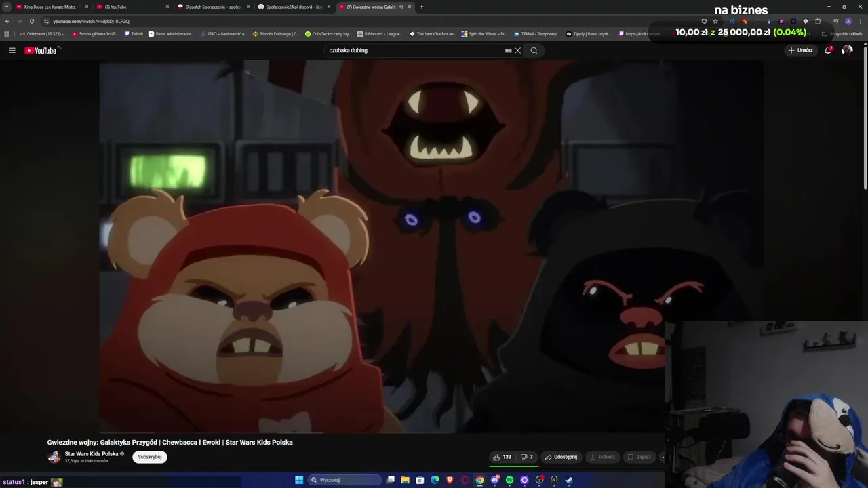Open the Wszystkie zakładki folder
Viewport: 868px width, 488px height.
[842, 33]
